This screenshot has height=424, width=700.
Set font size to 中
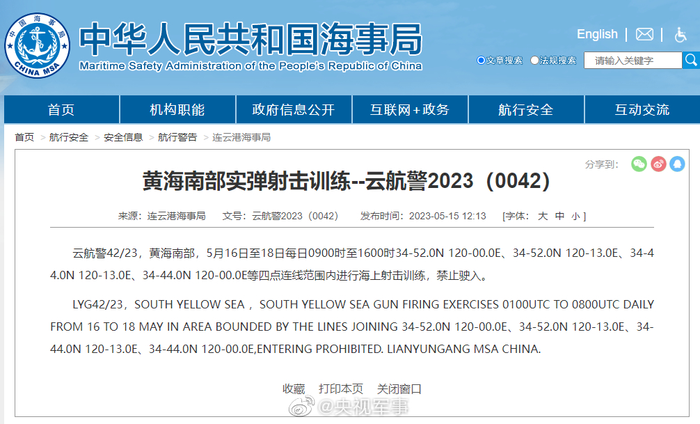559,216
